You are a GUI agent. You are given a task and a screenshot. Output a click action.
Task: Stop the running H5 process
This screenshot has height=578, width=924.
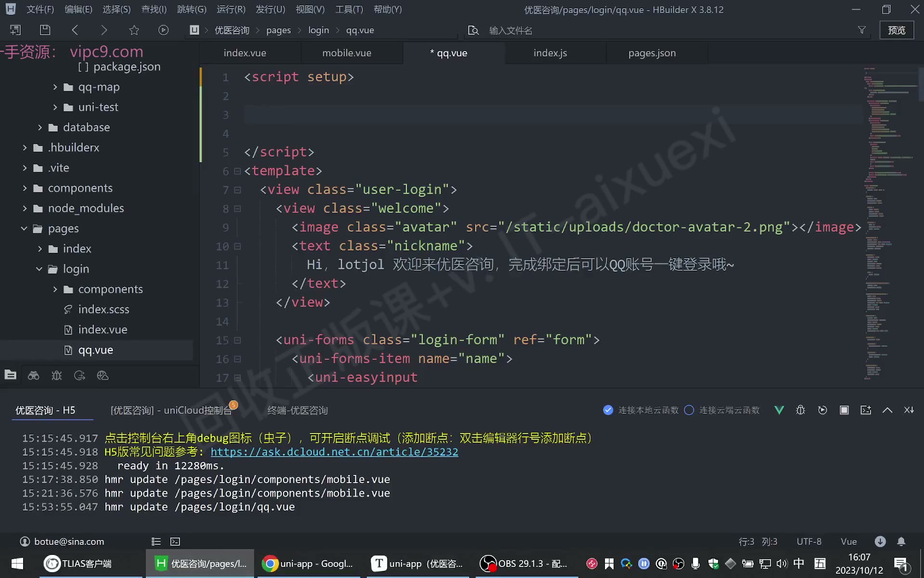[844, 410]
